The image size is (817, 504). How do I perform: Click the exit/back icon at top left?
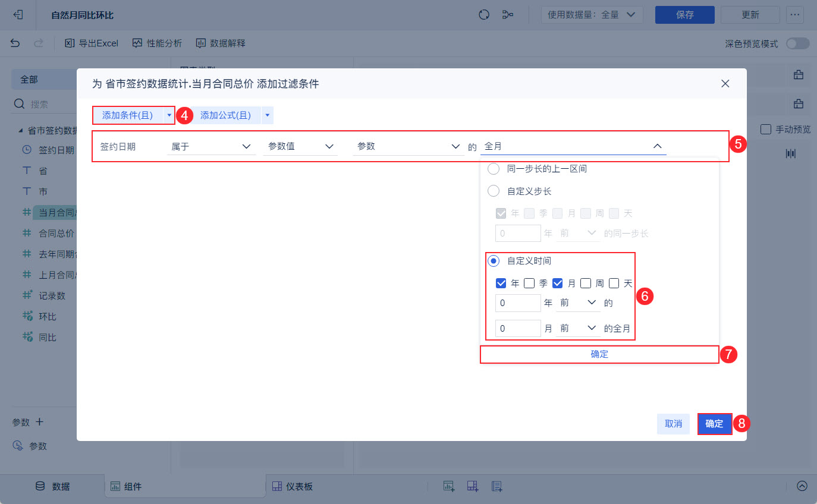(x=18, y=15)
